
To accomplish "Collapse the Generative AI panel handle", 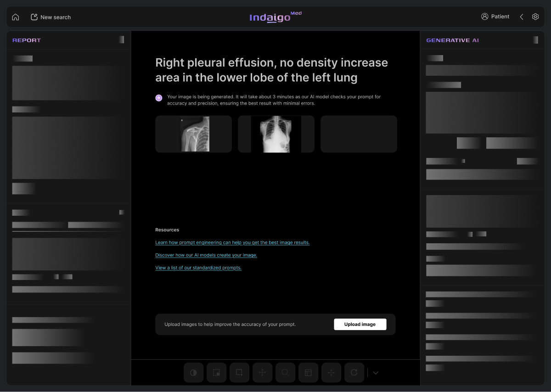I will coord(535,40).
